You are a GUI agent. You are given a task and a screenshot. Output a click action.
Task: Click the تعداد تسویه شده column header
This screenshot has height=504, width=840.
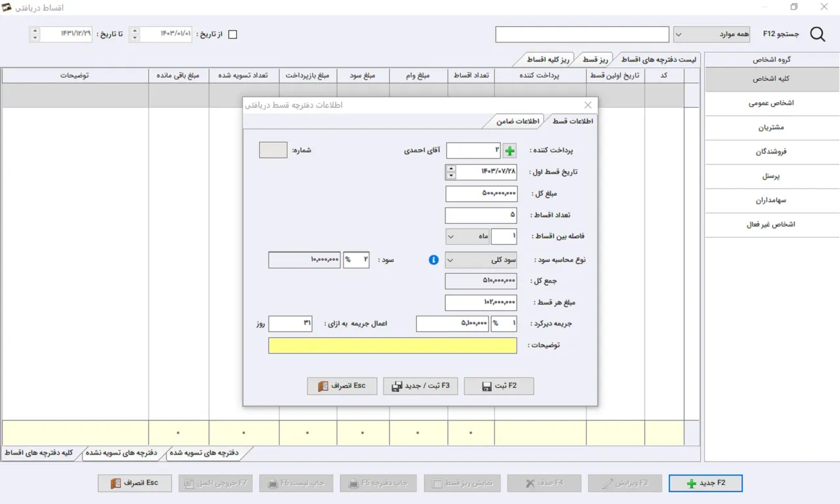point(244,75)
